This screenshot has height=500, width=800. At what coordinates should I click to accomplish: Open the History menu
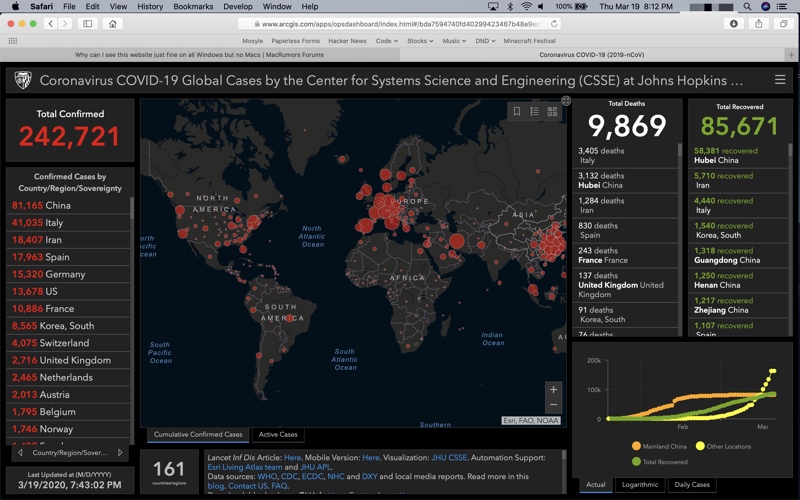click(x=150, y=6)
